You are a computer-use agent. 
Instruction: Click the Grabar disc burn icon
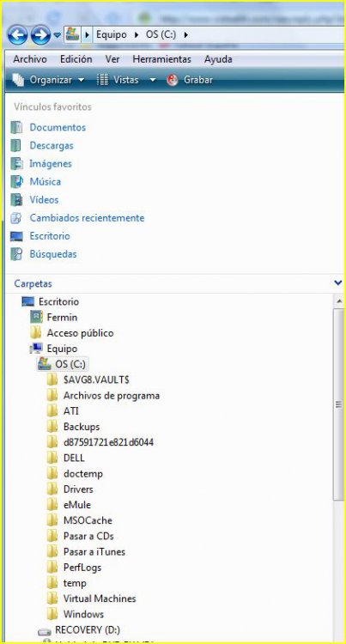[173, 80]
